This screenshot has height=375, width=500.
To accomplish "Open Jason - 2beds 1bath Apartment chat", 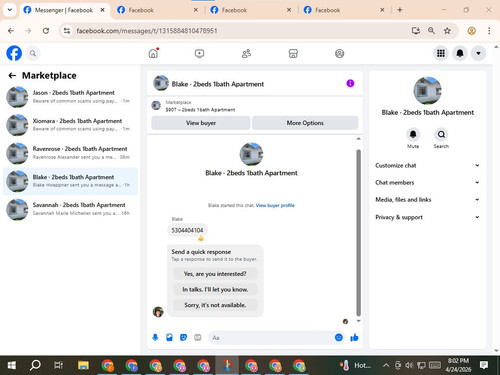I will 70,97.
